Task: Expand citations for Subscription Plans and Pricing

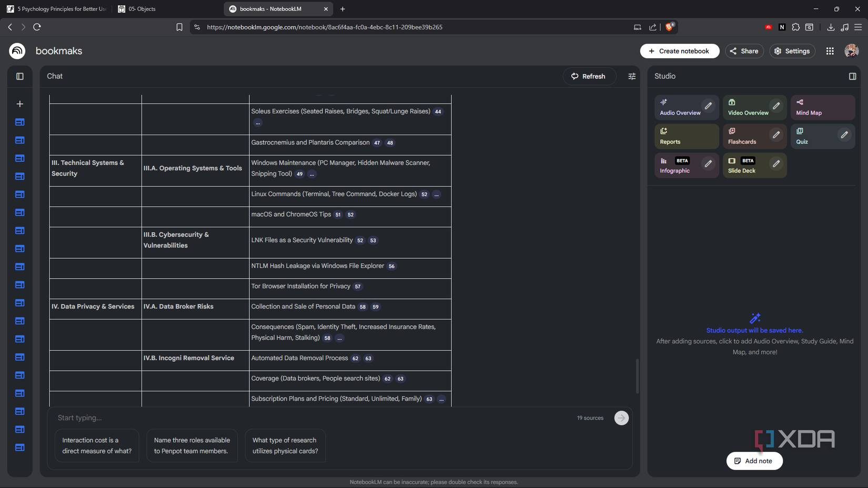Action: pyautogui.click(x=442, y=399)
